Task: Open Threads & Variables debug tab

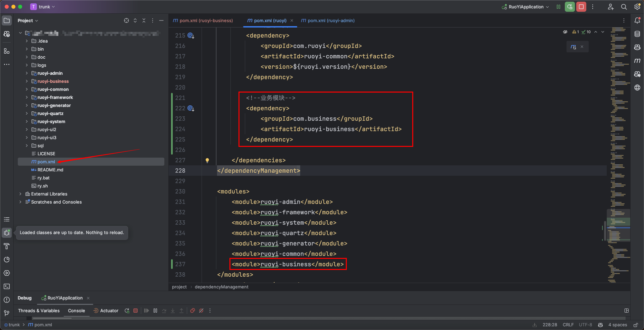Action: click(x=39, y=311)
